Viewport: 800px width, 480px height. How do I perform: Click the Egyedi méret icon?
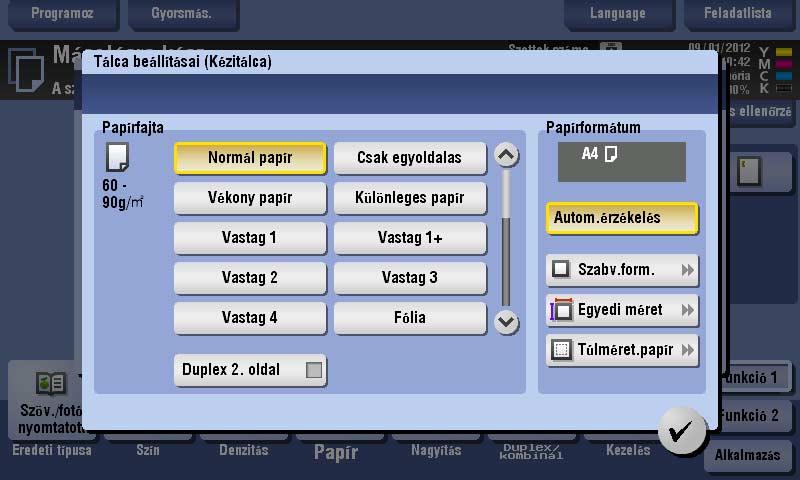pyautogui.click(x=561, y=310)
